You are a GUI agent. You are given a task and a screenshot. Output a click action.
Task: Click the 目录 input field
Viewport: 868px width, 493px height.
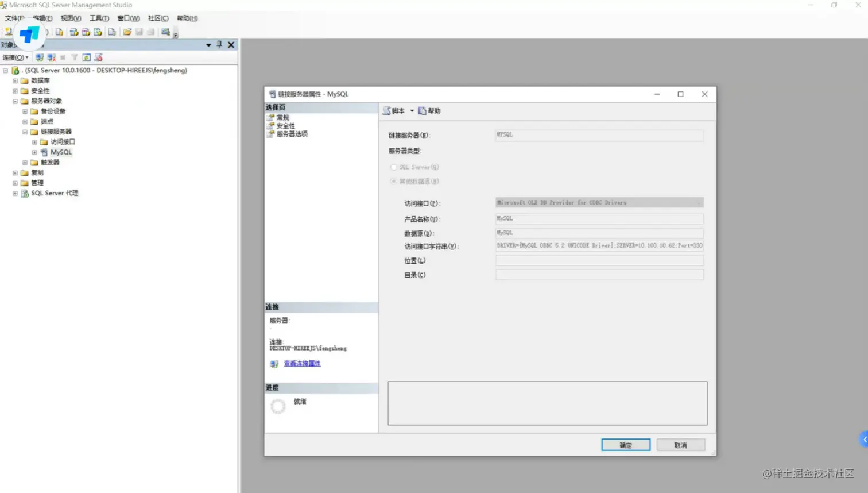point(599,275)
